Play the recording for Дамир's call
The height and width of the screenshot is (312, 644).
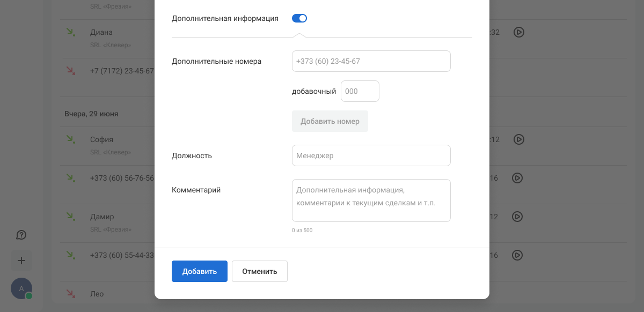click(x=517, y=217)
